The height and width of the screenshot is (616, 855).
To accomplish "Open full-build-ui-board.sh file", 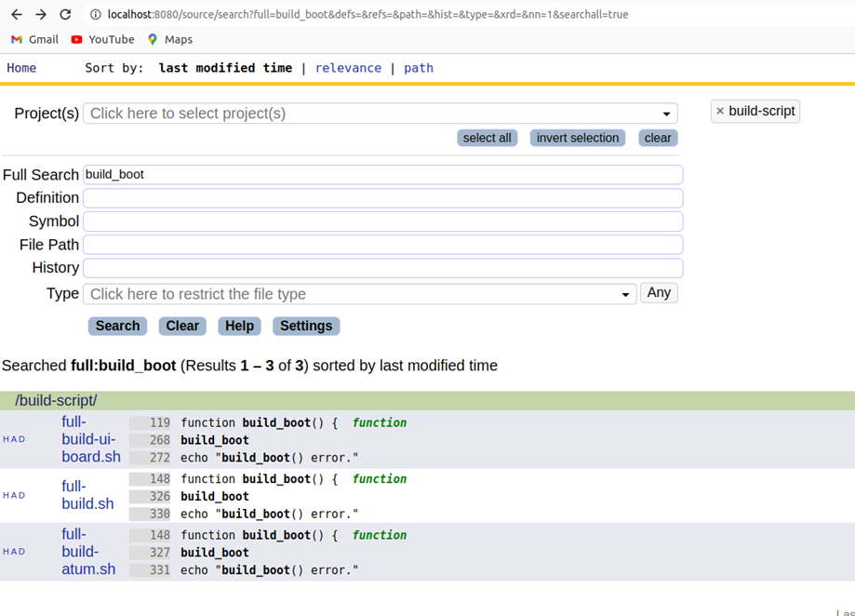I will tap(90, 439).
